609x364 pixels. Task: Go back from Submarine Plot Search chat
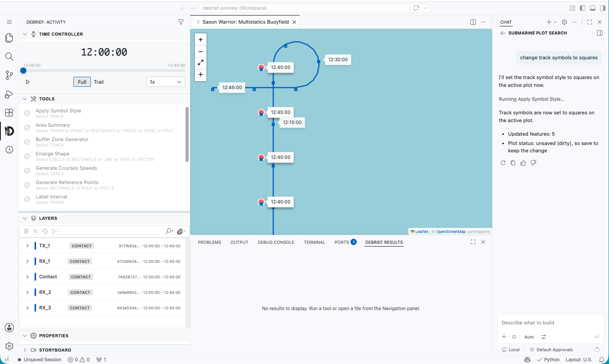(503, 33)
